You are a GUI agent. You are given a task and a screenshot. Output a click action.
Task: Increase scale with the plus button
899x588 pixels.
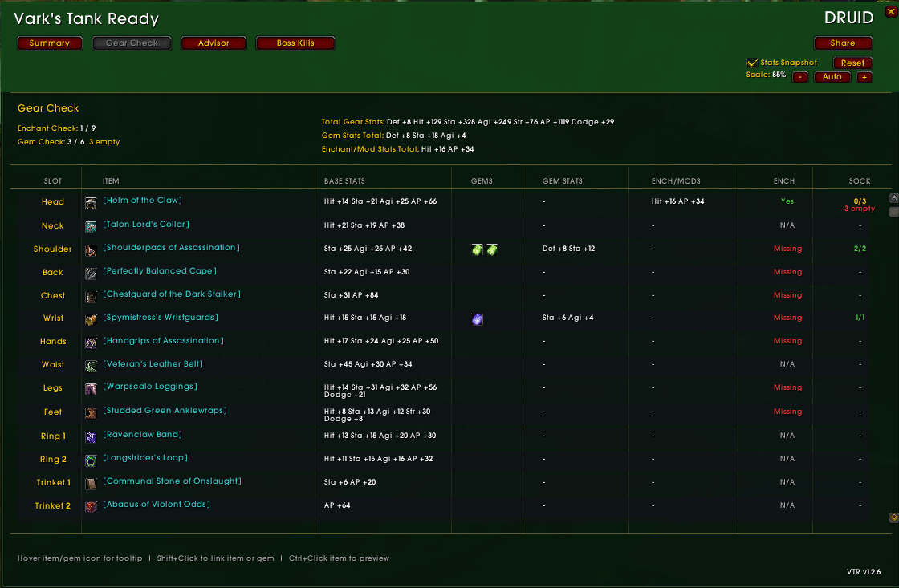pos(864,77)
